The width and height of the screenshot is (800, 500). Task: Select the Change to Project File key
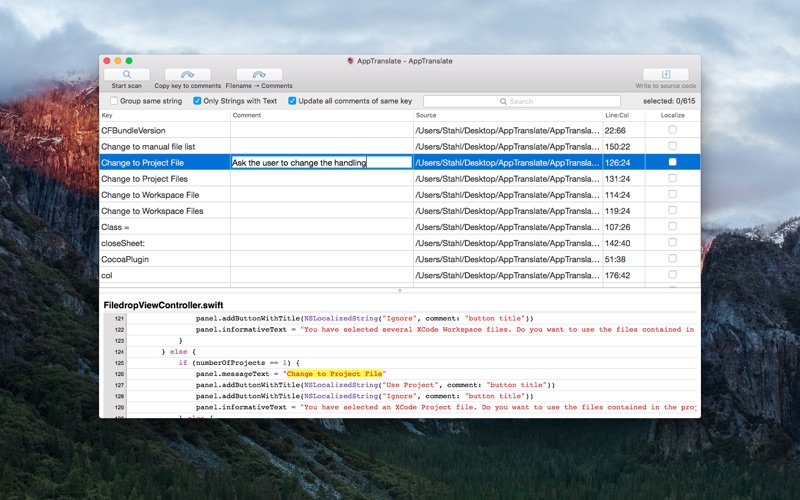click(x=142, y=163)
